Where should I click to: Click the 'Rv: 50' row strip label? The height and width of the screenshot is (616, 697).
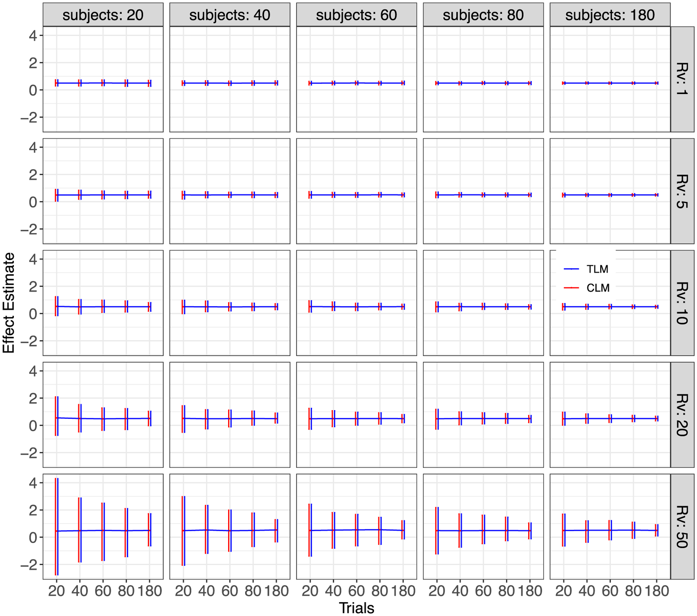(682, 527)
